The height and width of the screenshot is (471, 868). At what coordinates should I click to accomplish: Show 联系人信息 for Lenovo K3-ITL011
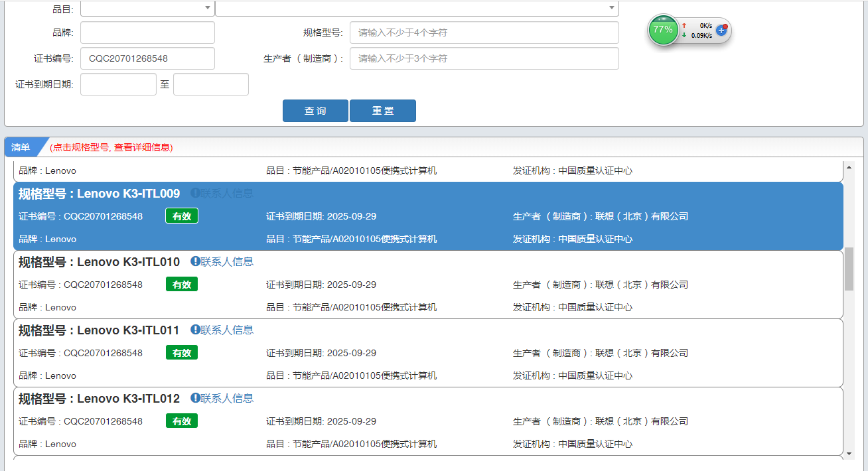222,330
